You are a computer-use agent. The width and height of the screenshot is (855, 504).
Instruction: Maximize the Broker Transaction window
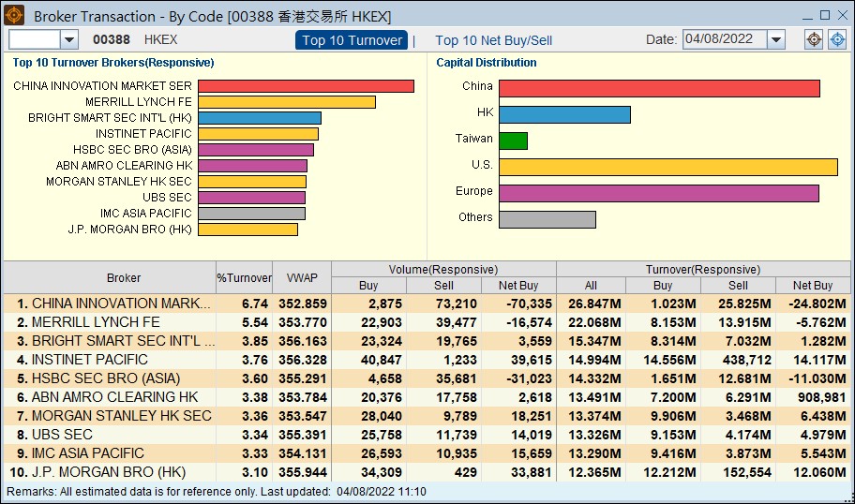(x=825, y=15)
